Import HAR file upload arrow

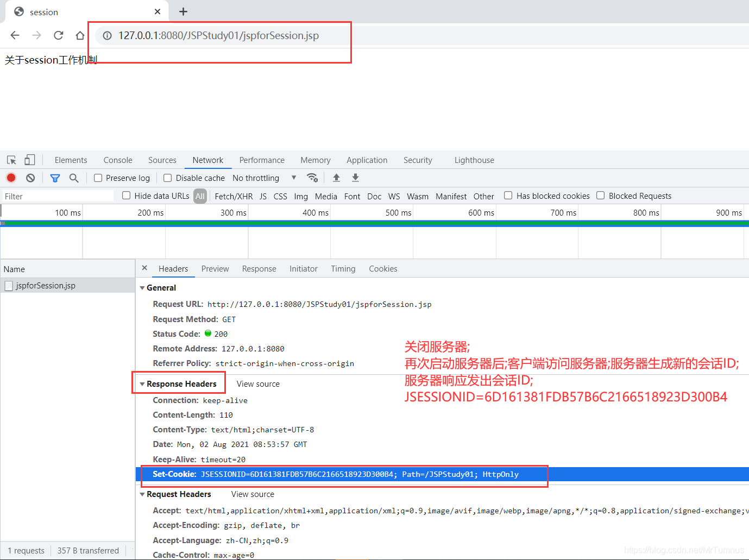point(336,178)
